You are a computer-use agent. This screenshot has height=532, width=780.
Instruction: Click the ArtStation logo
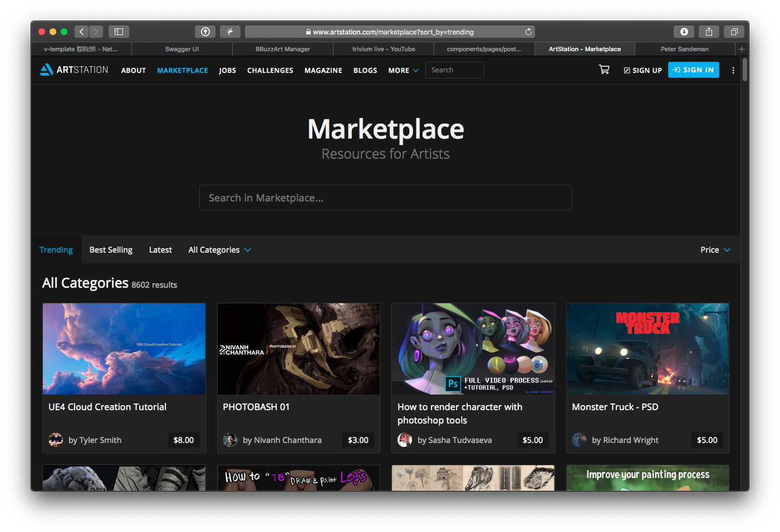(x=74, y=70)
